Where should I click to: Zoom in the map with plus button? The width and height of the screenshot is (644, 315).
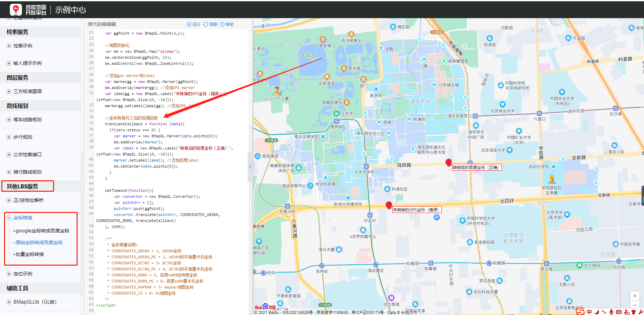tap(635, 296)
